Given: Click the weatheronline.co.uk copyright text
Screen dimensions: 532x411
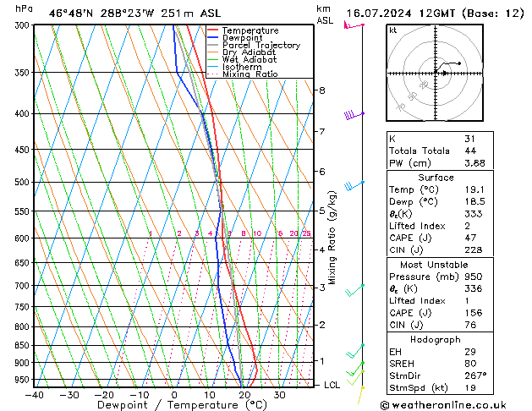Looking at the screenshot, I should (x=443, y=405).
